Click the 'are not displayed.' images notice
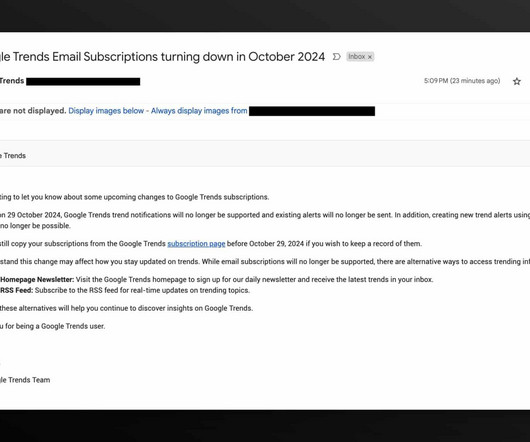530x442 pixels. 33,111
